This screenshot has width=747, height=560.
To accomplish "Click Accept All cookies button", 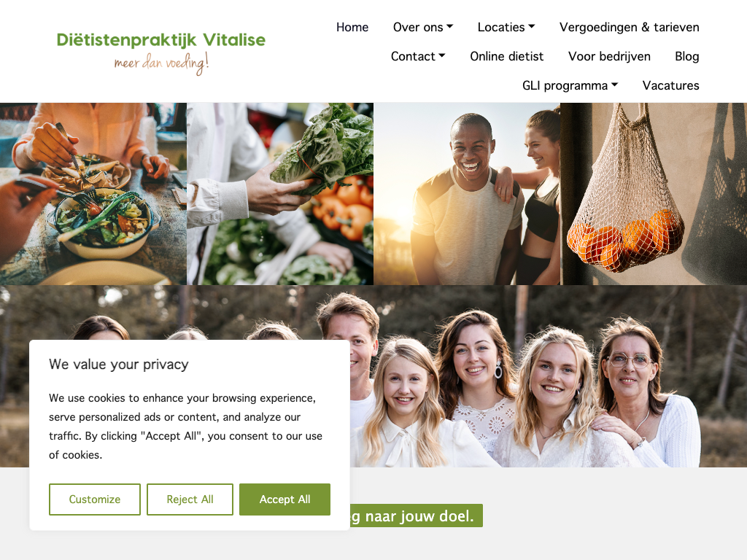I will (285, 499).
